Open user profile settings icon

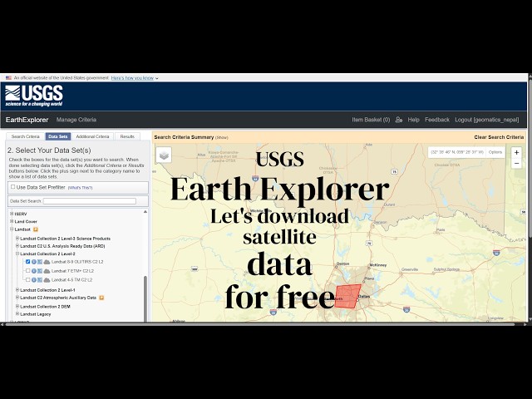[399, 120]
